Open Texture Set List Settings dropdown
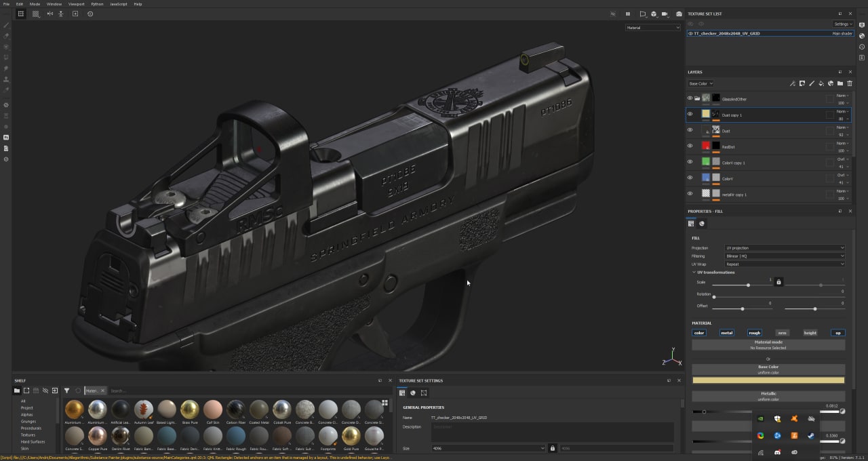This screenshot has width=868, height=461. tap(843, 24)
